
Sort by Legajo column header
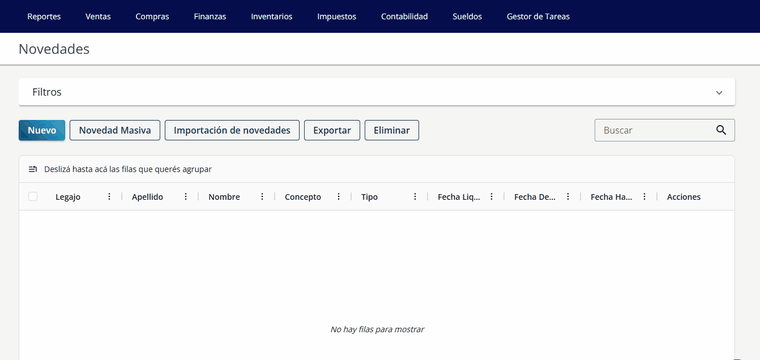[x=68, y=197]
